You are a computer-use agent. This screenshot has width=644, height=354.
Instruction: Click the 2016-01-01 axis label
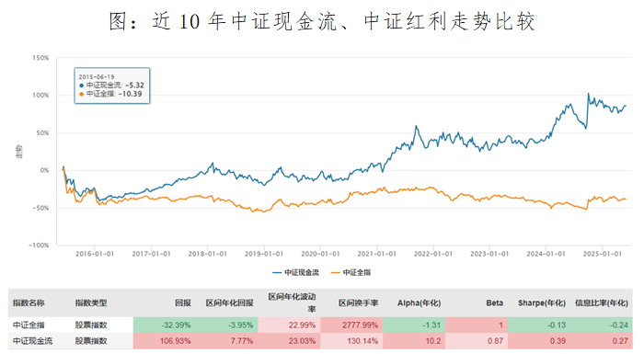tap(95, 254)
